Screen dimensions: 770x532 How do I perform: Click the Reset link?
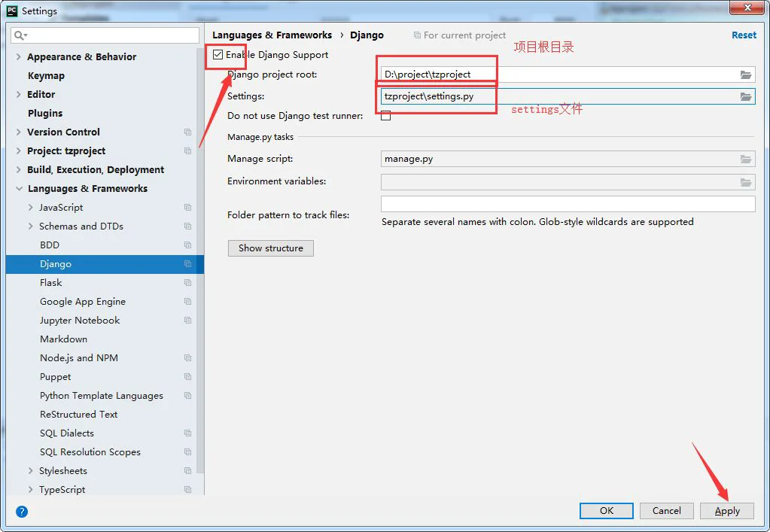tap(744, 35)
